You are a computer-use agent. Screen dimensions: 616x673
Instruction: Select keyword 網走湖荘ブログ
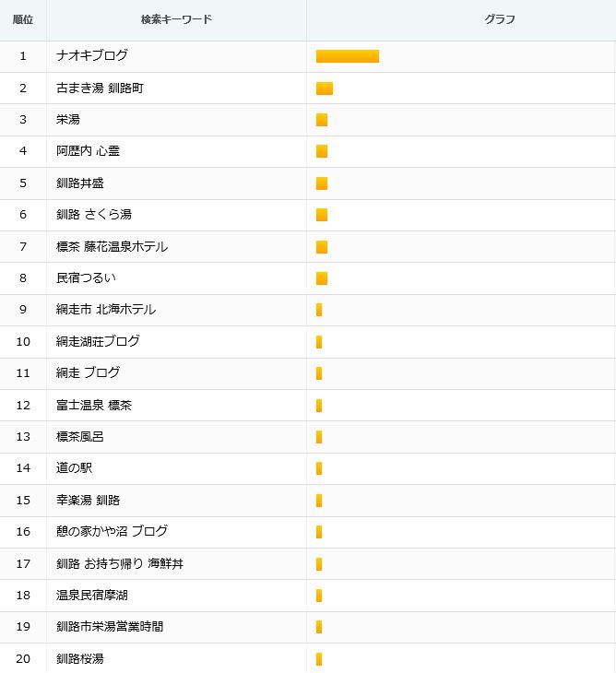98,342
